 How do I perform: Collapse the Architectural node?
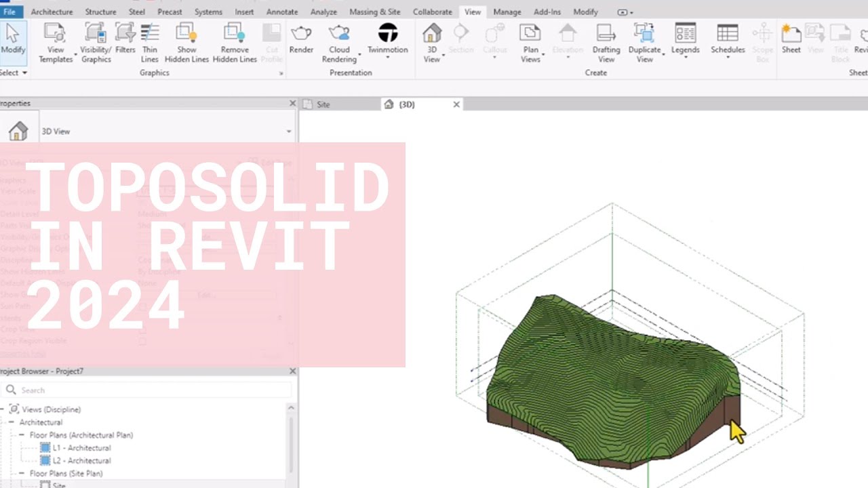click(x=12, y=422)
